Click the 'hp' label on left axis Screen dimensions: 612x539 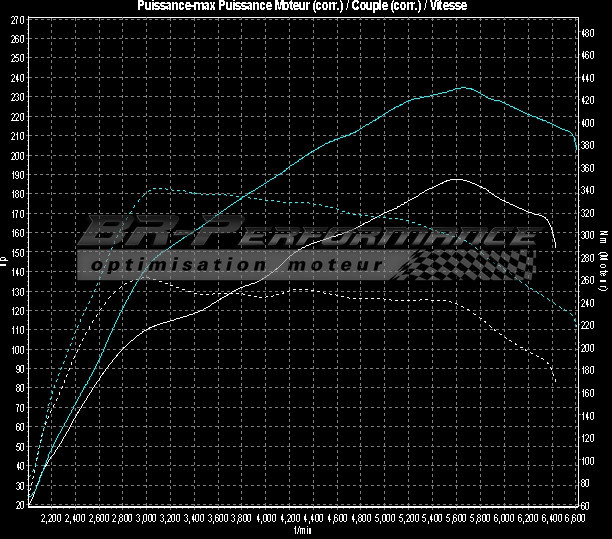5,263
